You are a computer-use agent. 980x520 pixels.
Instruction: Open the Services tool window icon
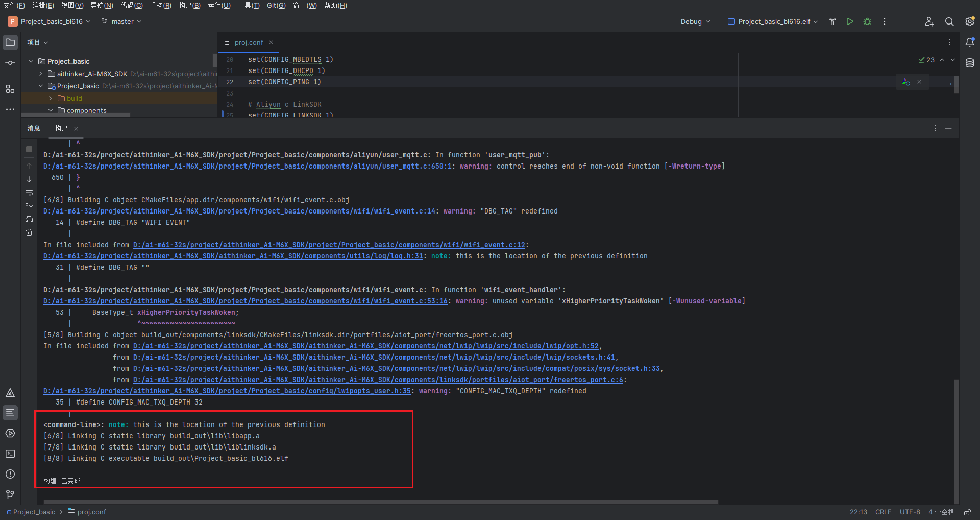coord(10,433)
